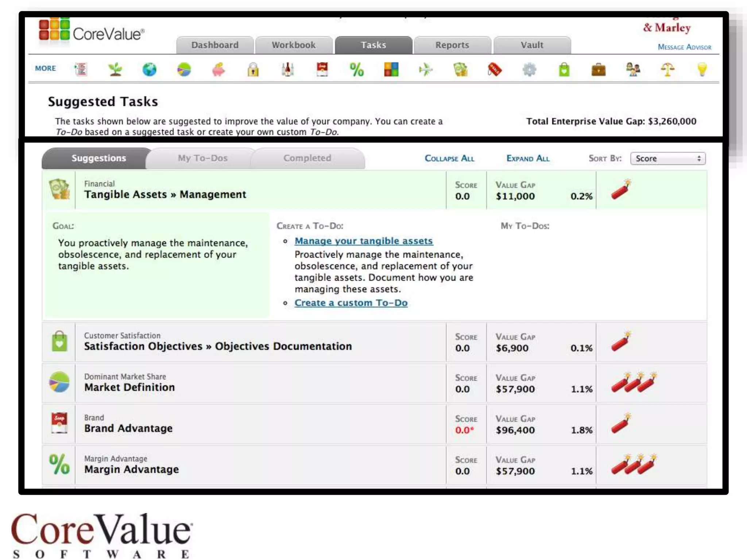Viewport: 747px width, 560px height.
Task: Click Create a custom To-Do link
Action: (x=351, y=303)
